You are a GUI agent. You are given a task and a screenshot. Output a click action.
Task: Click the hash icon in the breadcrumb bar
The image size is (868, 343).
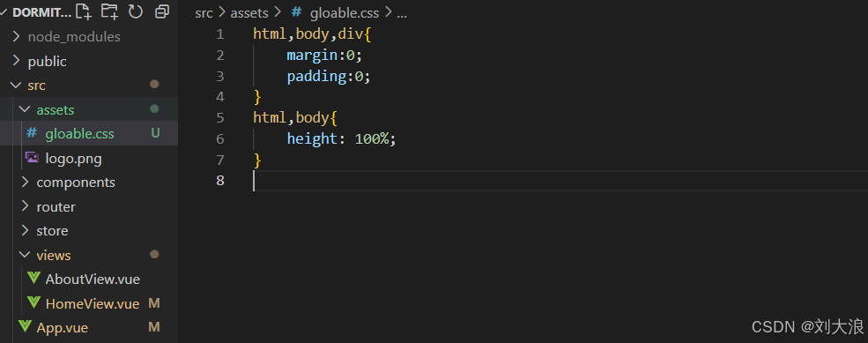(296, 12)
